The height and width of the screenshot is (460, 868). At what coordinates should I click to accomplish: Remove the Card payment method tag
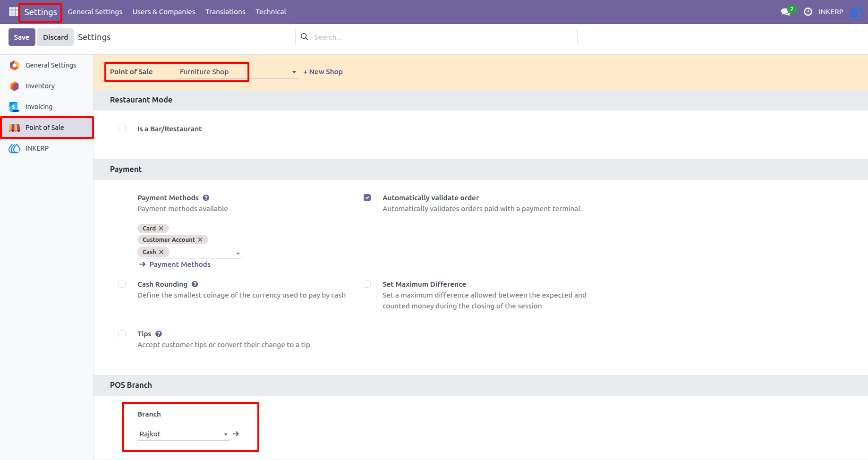click(161, 229)
